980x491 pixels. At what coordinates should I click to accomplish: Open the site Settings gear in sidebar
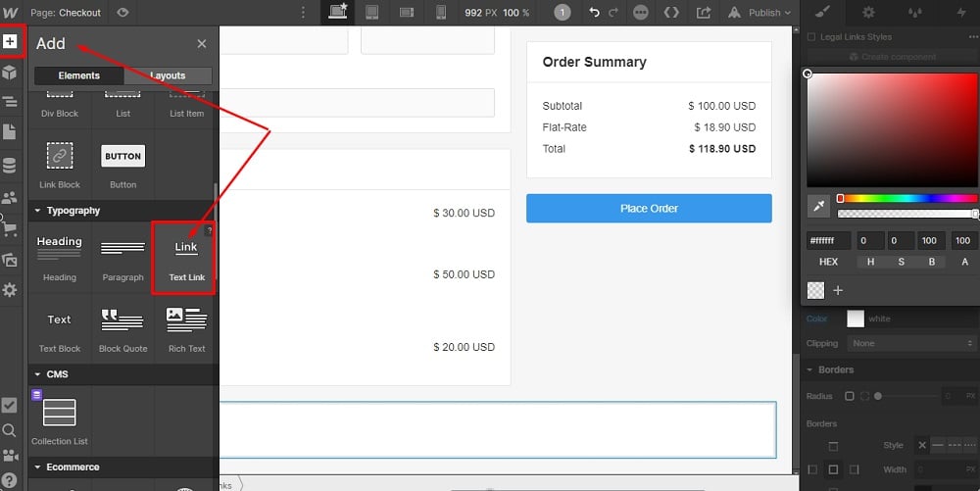(x=10, y=290)
